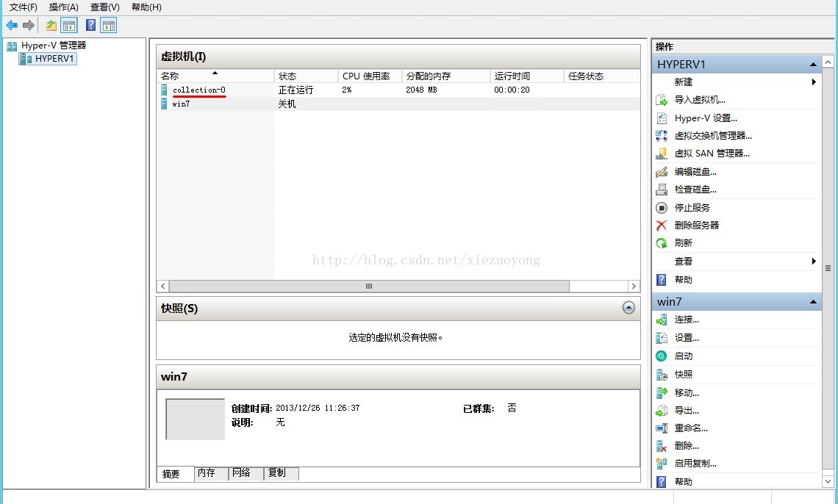Switch to the 复制 tab
The width and height of the screenshot is (838, 504).
click(x=282, y=473)
